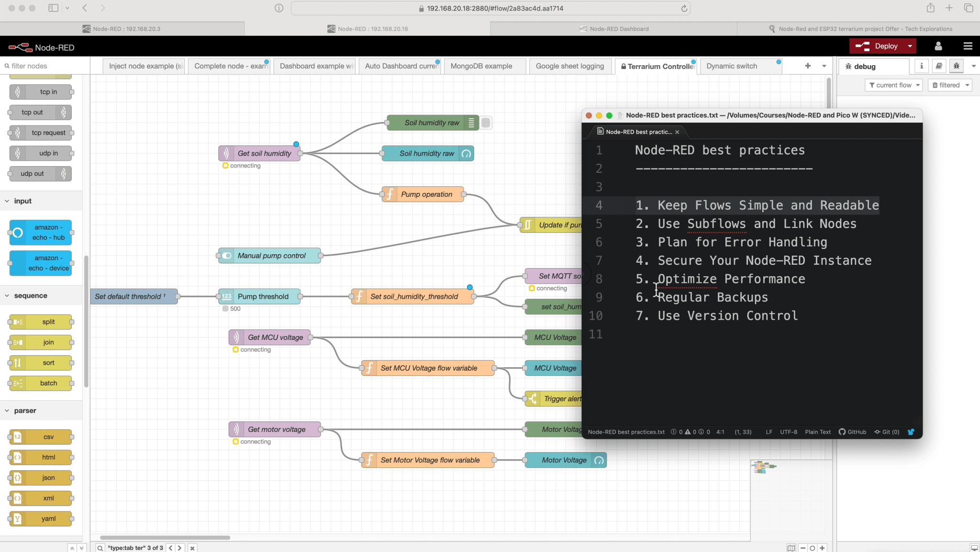Open the user account icon in Node-RED header
This screenshot has height=552, width=980.
(x=938, y=46)
